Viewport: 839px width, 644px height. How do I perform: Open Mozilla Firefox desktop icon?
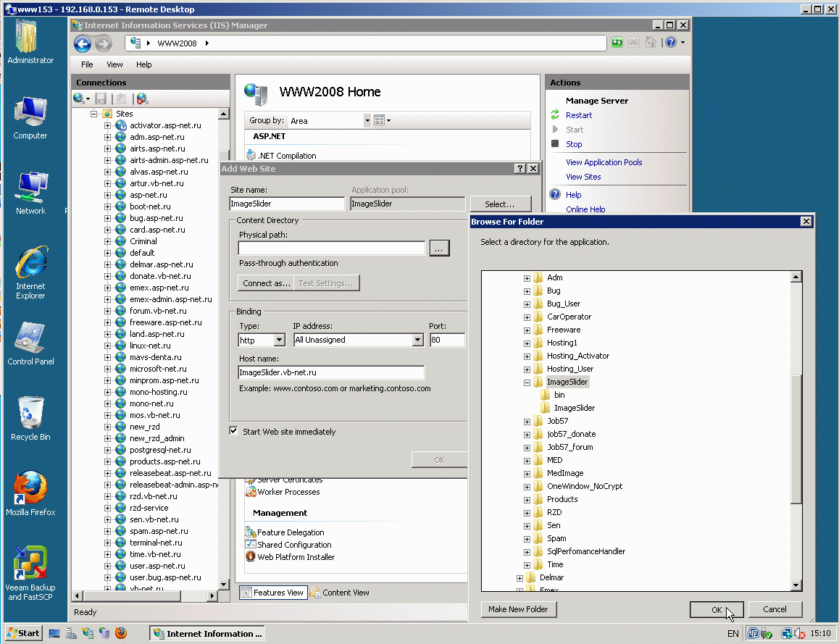[x=30, y=494]
